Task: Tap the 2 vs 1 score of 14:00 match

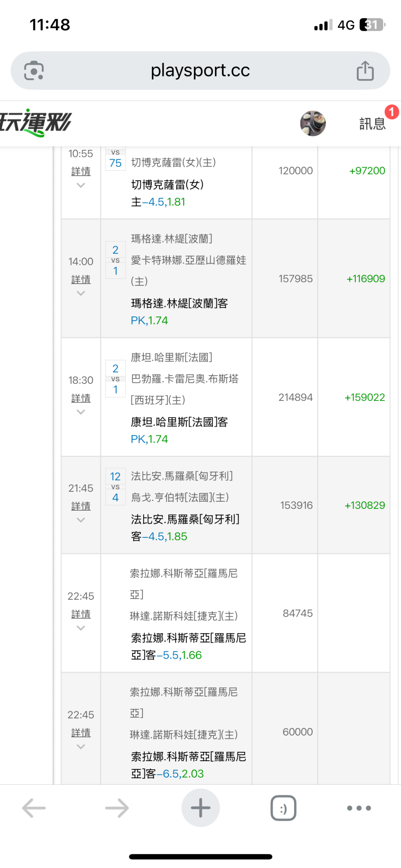Action: point(115,261)
